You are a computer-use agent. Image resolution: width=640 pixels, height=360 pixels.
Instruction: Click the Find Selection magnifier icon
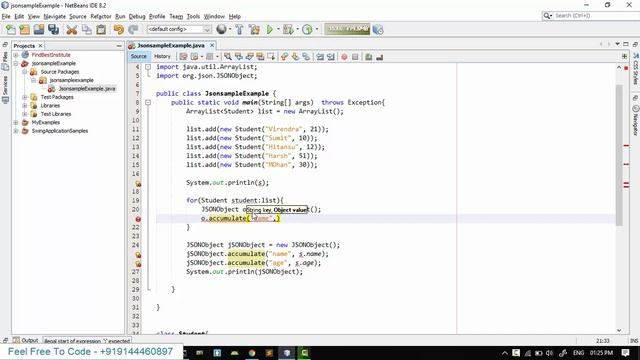point(228,57)
